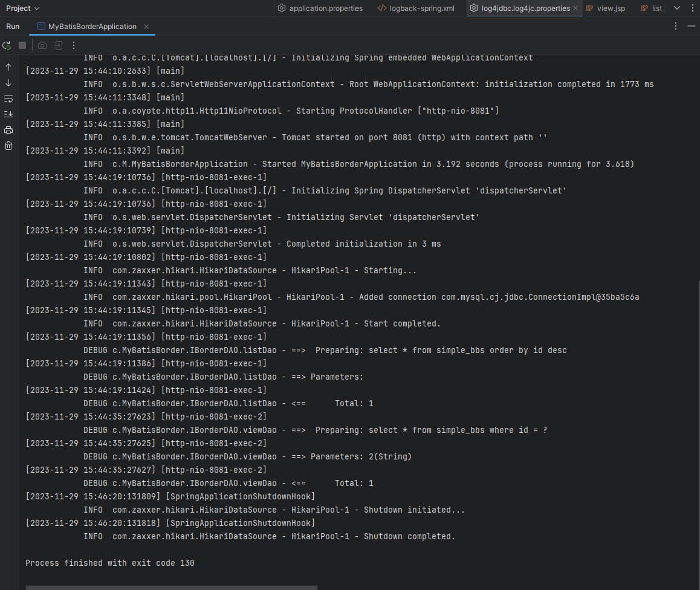The image size is (700, 590).
Task: Click 'HikariPool-1 - Start completed.' log line
Action: pyautogui.click(x=262, y=323)
